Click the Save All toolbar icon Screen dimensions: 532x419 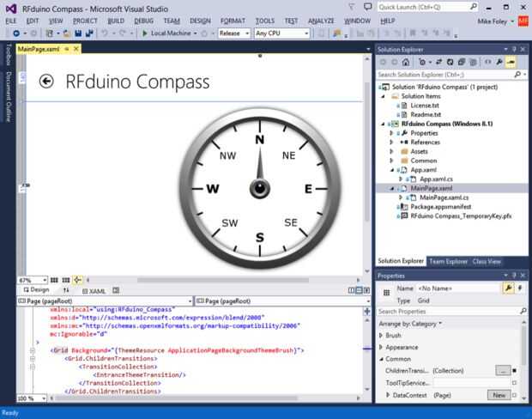89,33
